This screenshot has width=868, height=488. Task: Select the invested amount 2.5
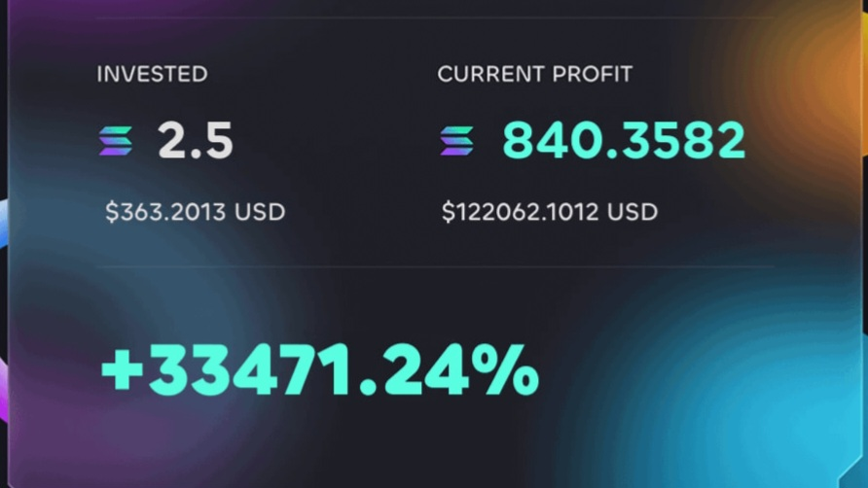(196, 142)
